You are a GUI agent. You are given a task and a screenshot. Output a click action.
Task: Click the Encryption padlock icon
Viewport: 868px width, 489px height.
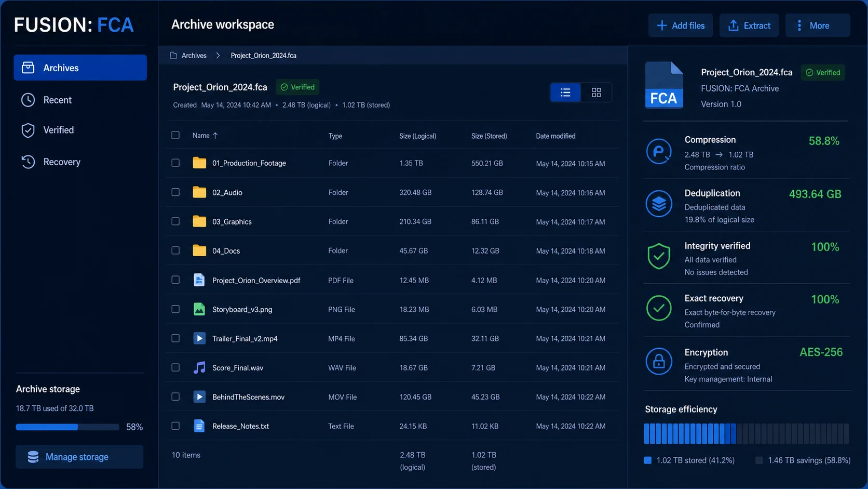[659, 361]
